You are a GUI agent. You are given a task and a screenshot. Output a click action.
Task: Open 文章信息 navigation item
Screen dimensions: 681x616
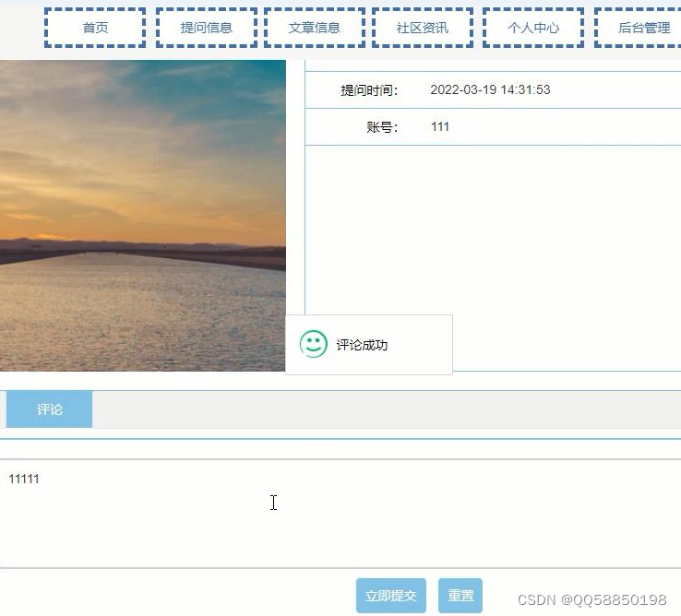tap(315, 28)
